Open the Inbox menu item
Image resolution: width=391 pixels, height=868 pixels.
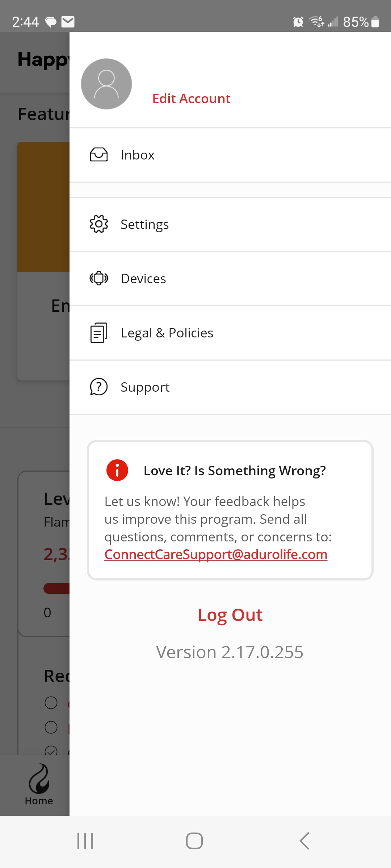pos(230,155)
